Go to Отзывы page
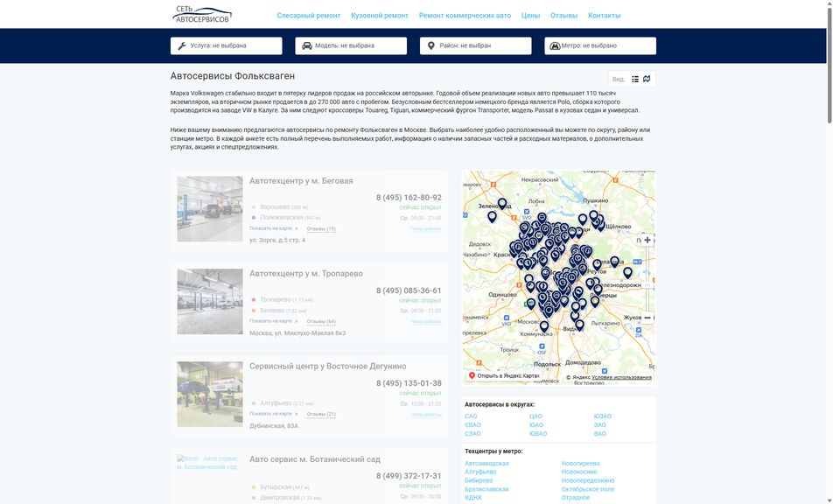This screenshot has height=504, width=833. [x=563, y=16]
